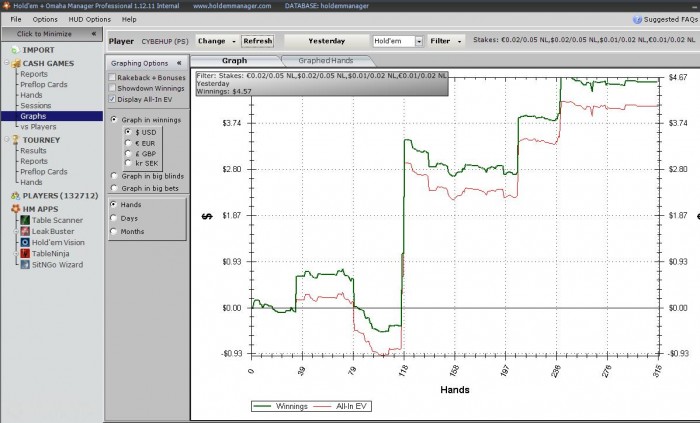The image size is (700, 423).
Task: Open the Help menu
Action: (129, 19)
